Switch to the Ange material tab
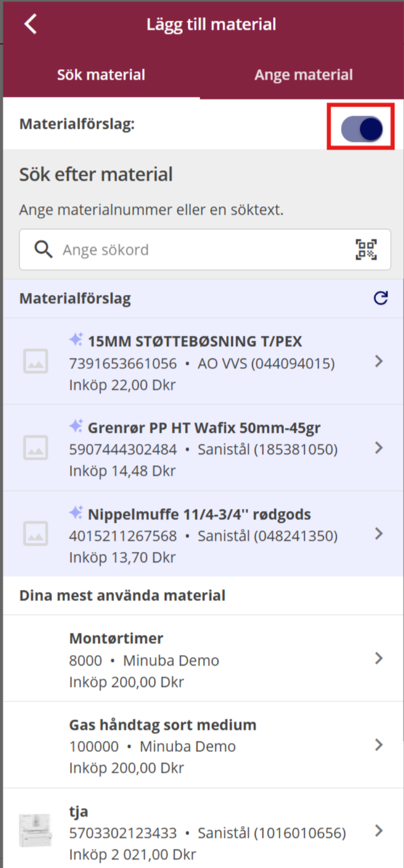404x868 pixels. (x=304, y=75)
